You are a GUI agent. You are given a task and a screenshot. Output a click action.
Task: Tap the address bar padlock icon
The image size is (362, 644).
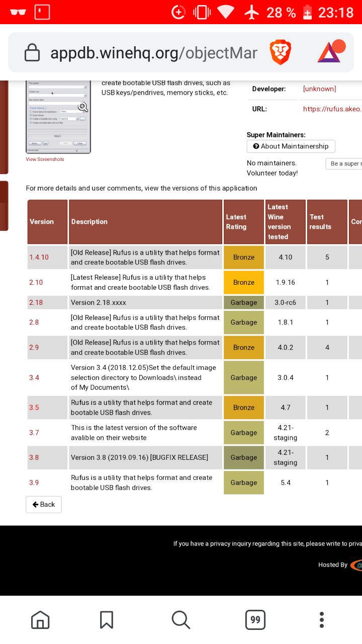32,52
